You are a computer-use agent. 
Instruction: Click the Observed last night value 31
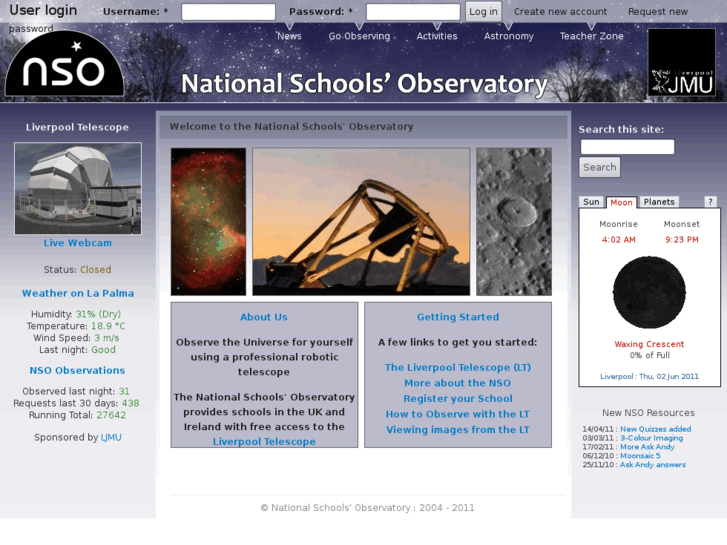124,391
